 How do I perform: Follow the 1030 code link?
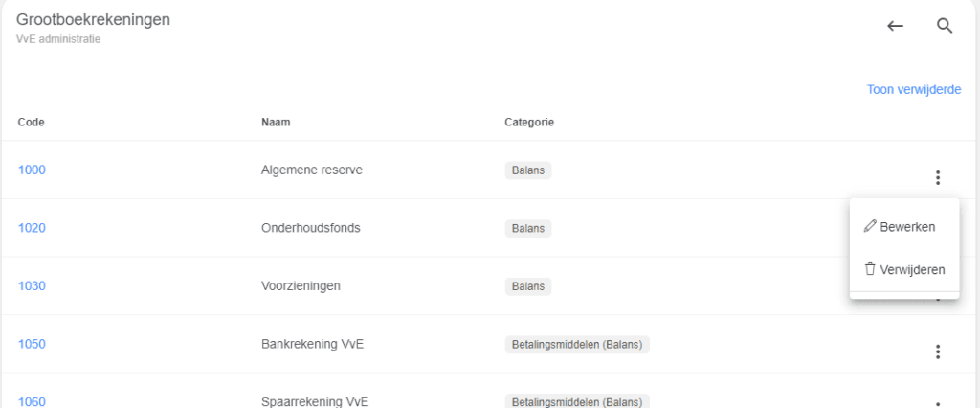[x=32, y=286]
